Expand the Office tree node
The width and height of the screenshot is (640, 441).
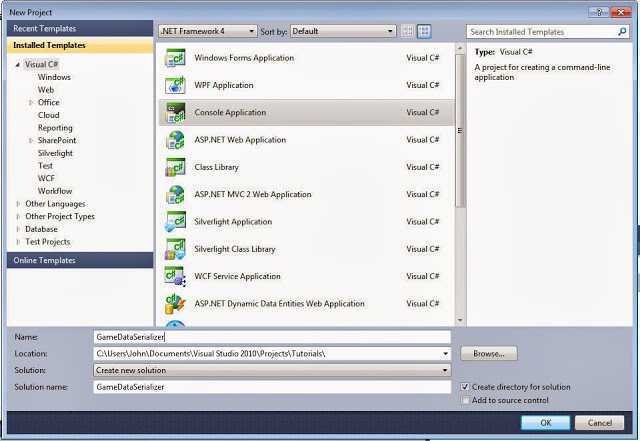click(31, 102)
